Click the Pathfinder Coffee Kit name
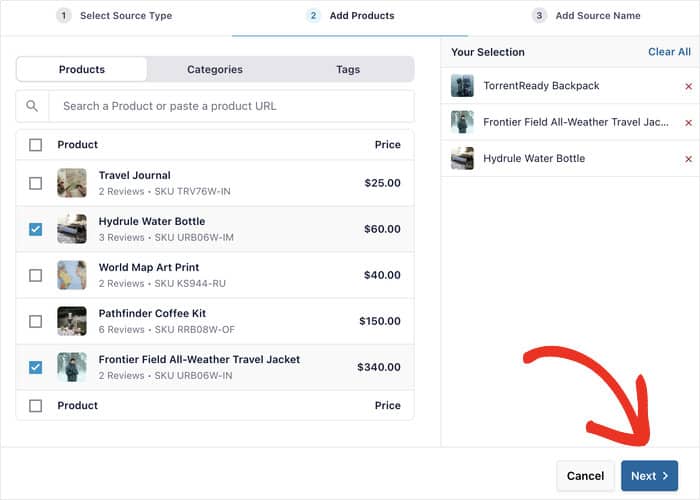 tap(152, 313)
